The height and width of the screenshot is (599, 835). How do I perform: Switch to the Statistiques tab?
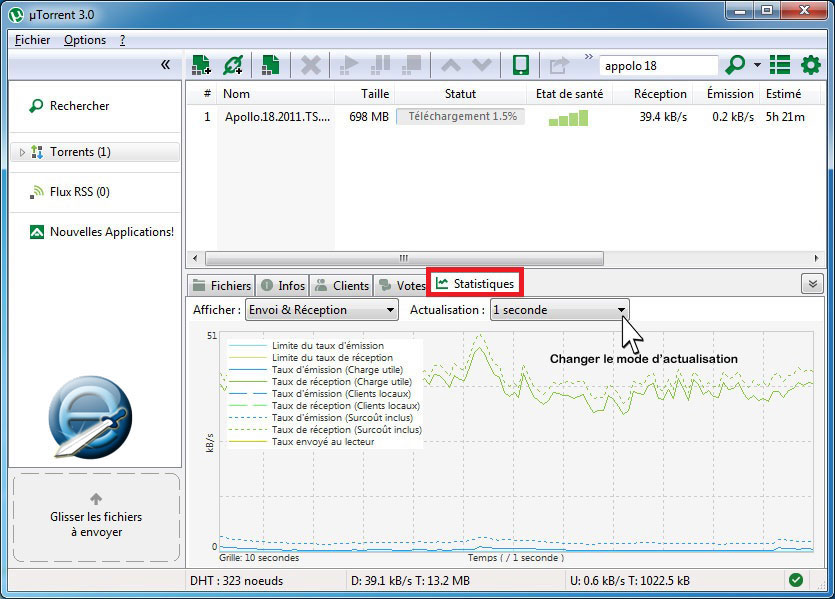click(475, 283)
